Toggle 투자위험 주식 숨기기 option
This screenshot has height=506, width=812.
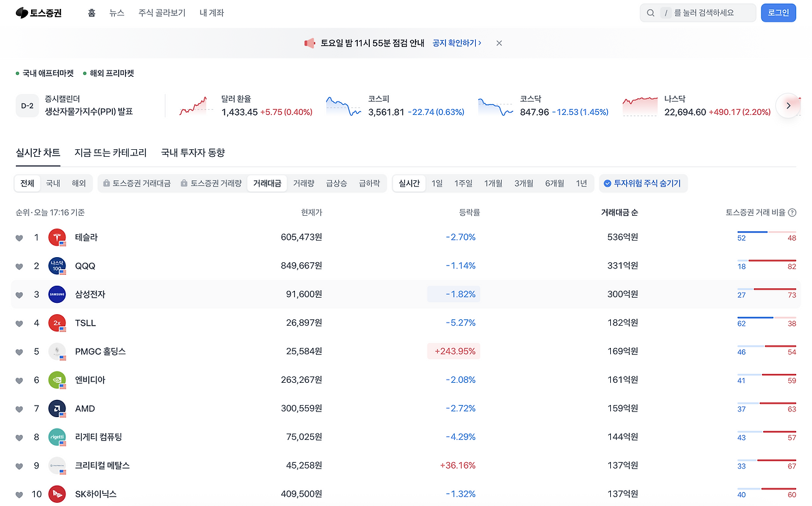tap(643, 183)
